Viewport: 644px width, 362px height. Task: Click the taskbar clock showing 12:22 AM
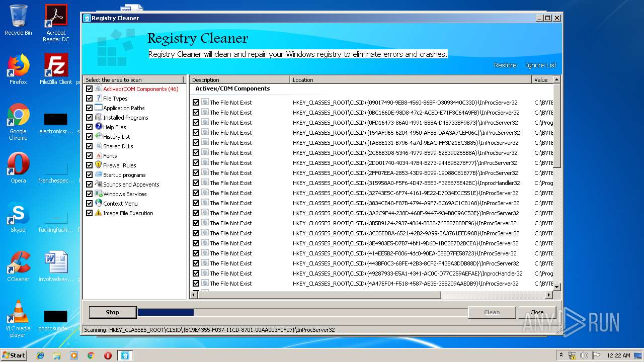pos(618,355)
